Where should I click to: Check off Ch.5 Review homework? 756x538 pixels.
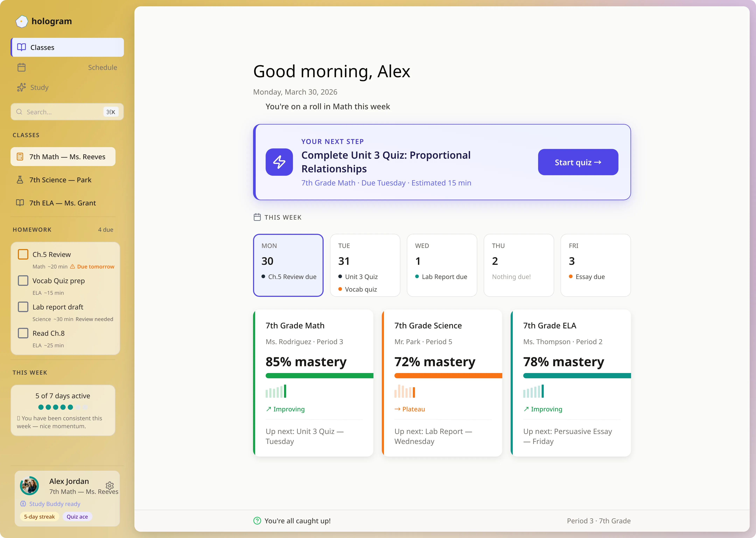click(23, 254)
